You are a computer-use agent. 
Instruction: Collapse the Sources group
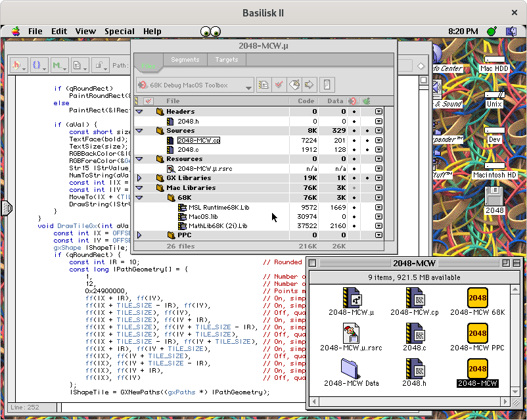point(139,131)
